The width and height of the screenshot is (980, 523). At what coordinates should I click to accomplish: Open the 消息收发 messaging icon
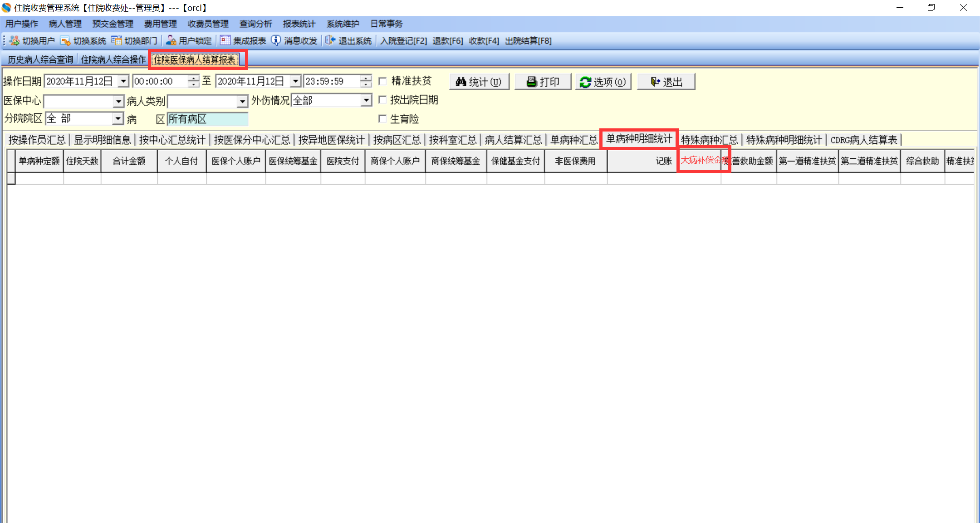click(x=276, y=41)
